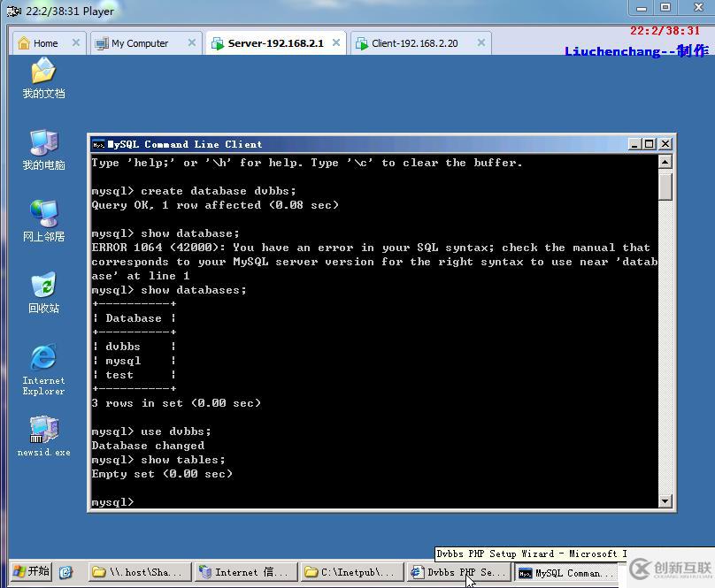Close the Server-192.168.2.1 tab

click(x=336, y=42)
